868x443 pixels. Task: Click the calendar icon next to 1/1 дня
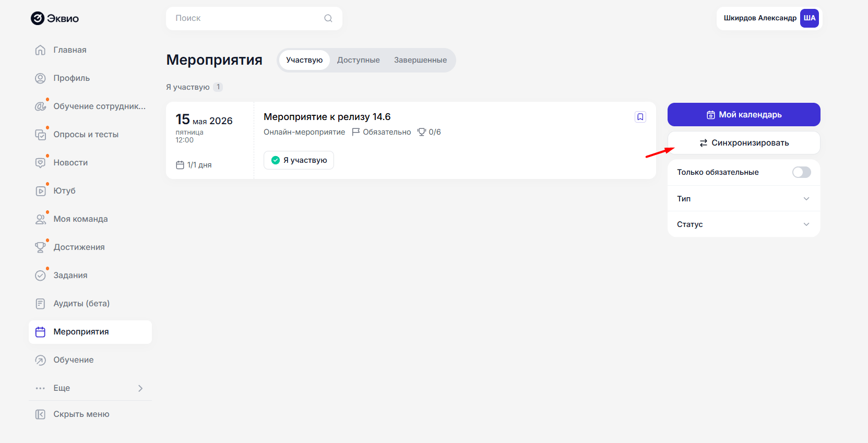[x=180, y=165]
